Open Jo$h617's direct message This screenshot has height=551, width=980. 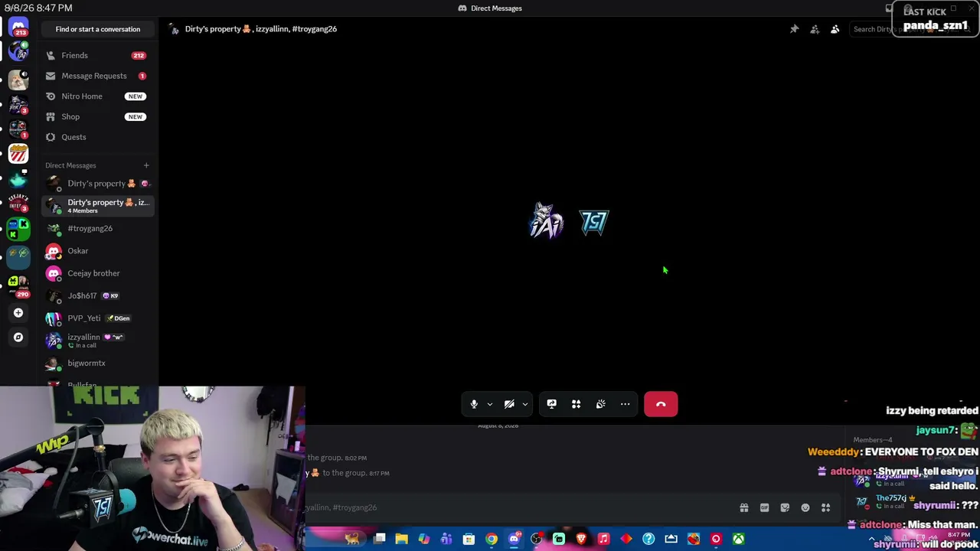(x=98, y=295)
